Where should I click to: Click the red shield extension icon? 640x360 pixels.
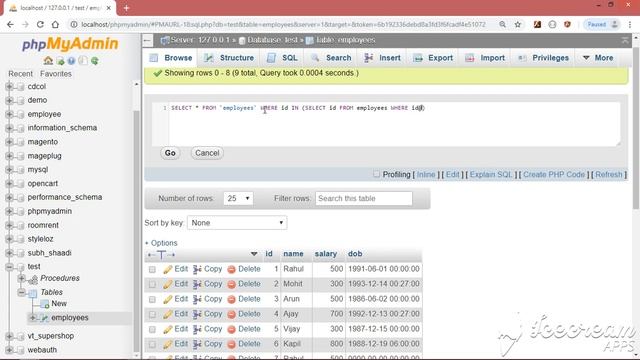pos(567,24)
